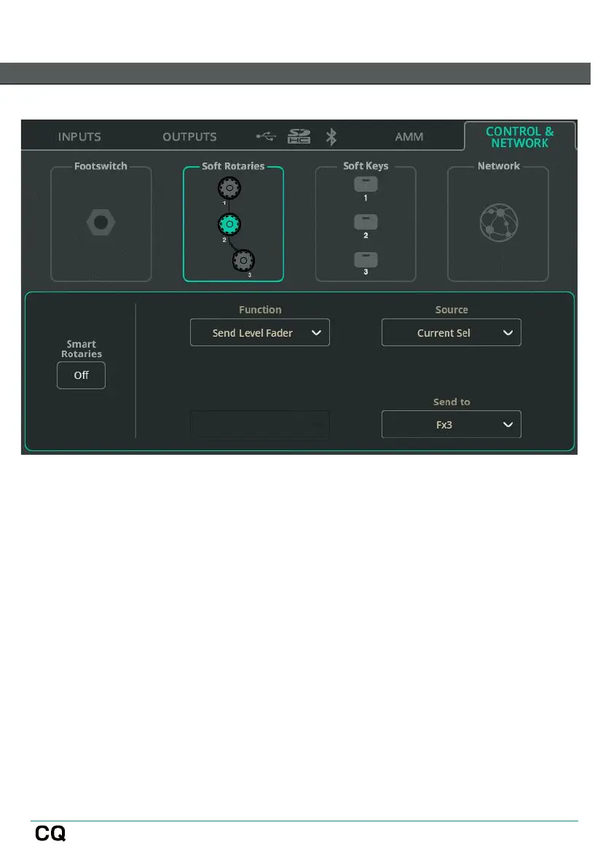Select the CONTROL & NETWORK tab

point(520,137)
